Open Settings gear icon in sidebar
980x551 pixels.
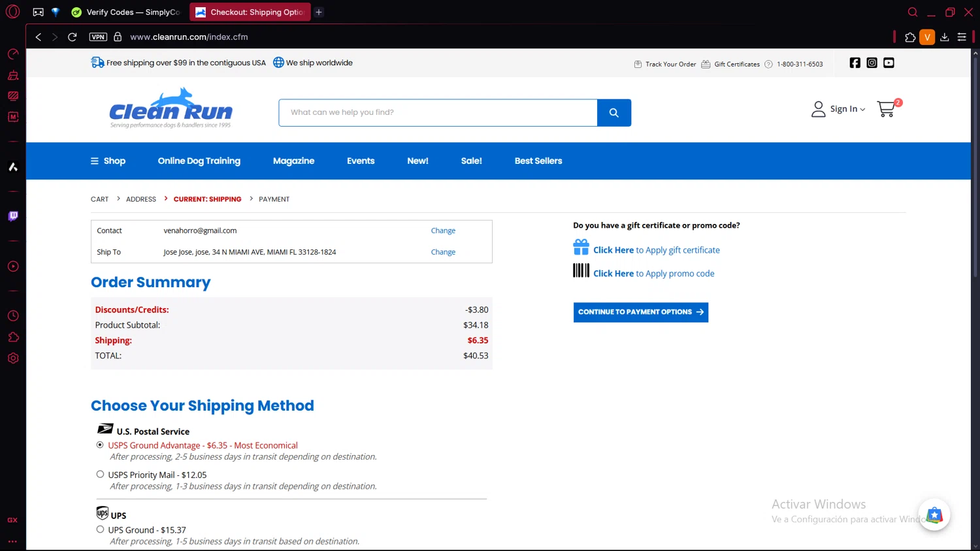13,358
